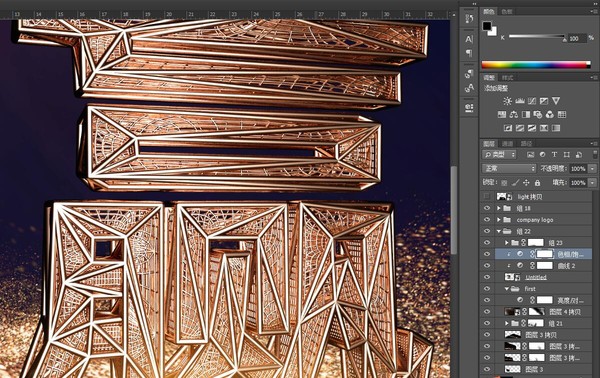Hide the 'company logo' group

coord(487,220)
